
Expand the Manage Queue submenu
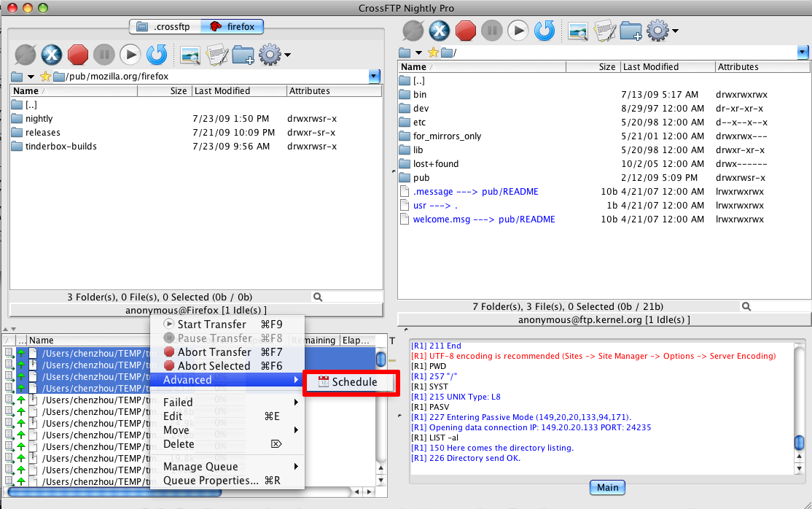[227, 467]
